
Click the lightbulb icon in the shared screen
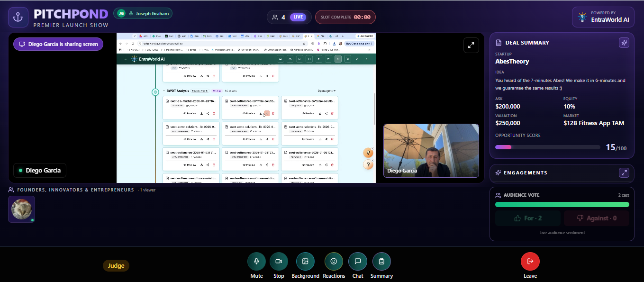[368, 153]
